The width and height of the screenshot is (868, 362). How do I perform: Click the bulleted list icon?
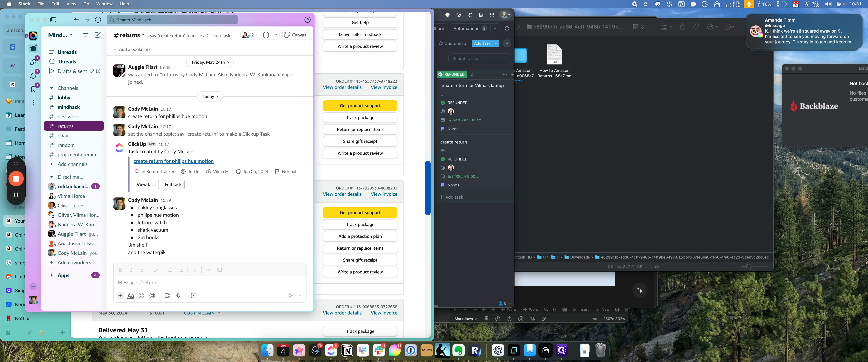coord(181,270)
